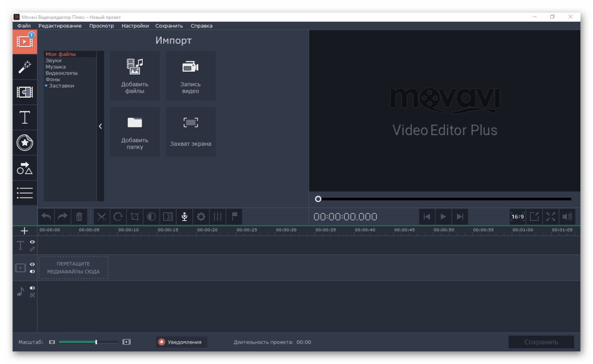Select the Split scissors tool
Image resolution: width=593 pixels, height=364 pixels.
click(x=102, y=216)
